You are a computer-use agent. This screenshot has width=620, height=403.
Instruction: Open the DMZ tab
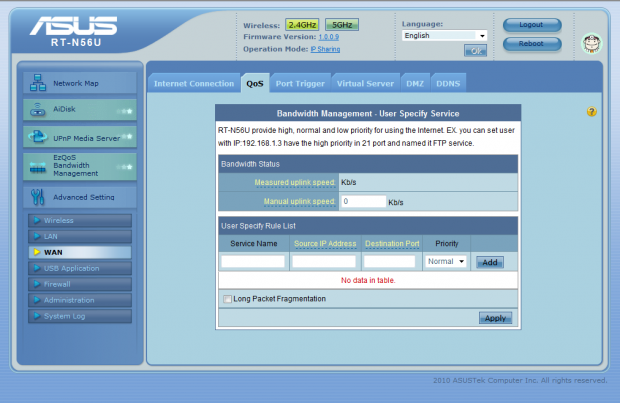click(415, 83)
